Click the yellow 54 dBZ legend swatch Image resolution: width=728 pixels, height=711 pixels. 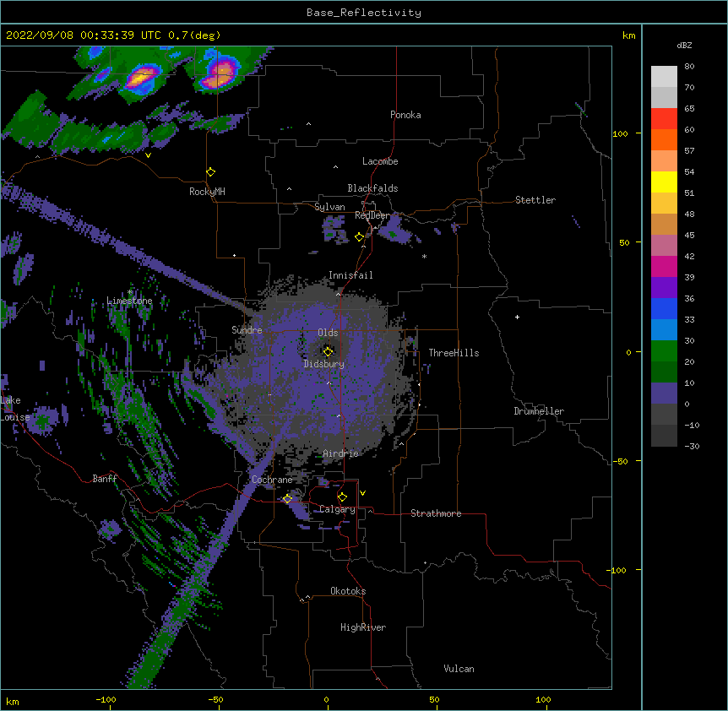coord(664,182)
